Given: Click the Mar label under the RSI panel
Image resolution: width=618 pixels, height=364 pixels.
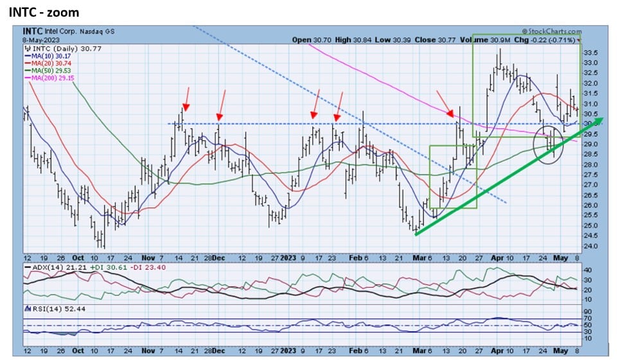Looking at the screenshot, I should point(419,351).
